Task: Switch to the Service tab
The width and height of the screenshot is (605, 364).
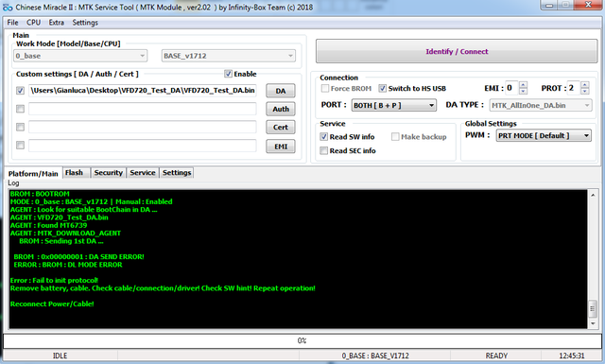Action: [143, 172]
